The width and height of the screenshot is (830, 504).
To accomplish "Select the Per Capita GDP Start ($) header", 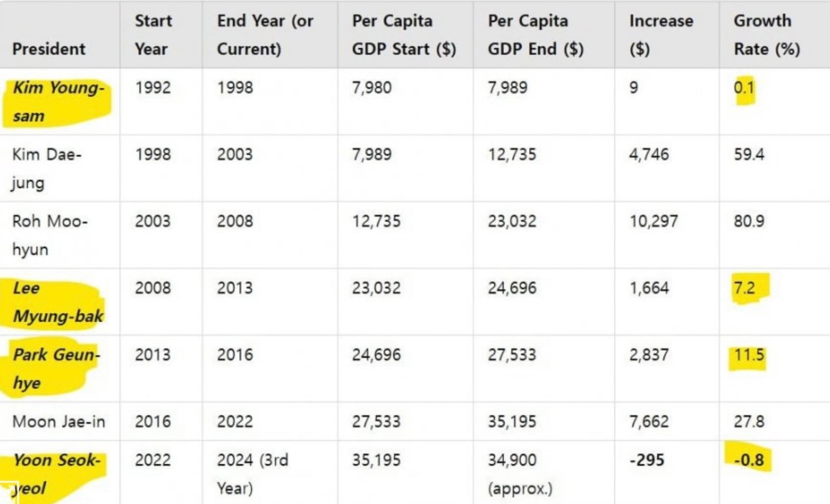I will (404, 35).
